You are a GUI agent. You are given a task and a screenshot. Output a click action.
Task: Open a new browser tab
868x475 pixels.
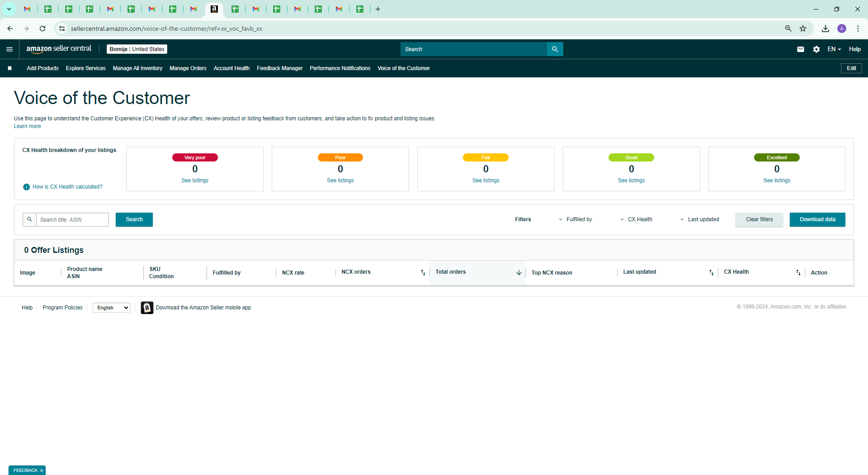(378, 9)
